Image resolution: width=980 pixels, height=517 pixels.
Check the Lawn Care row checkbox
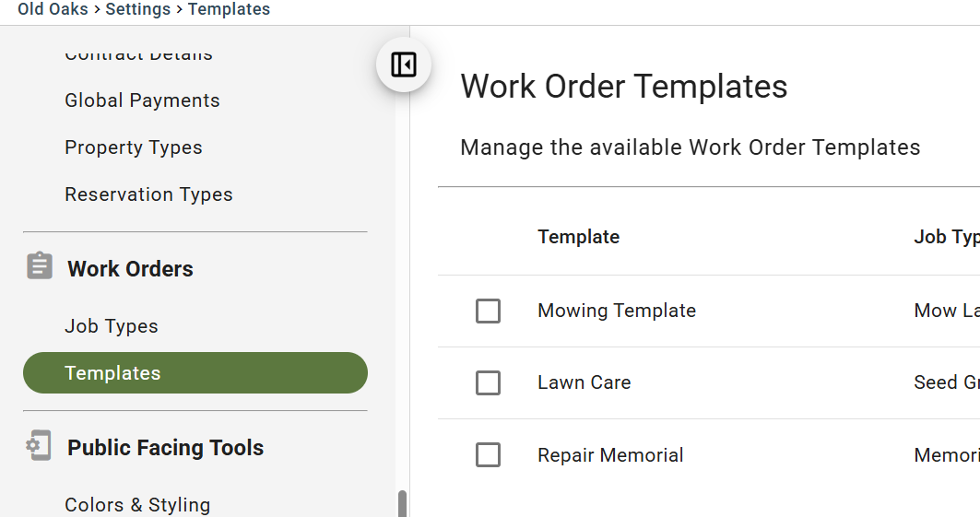(x=488, y=382)
